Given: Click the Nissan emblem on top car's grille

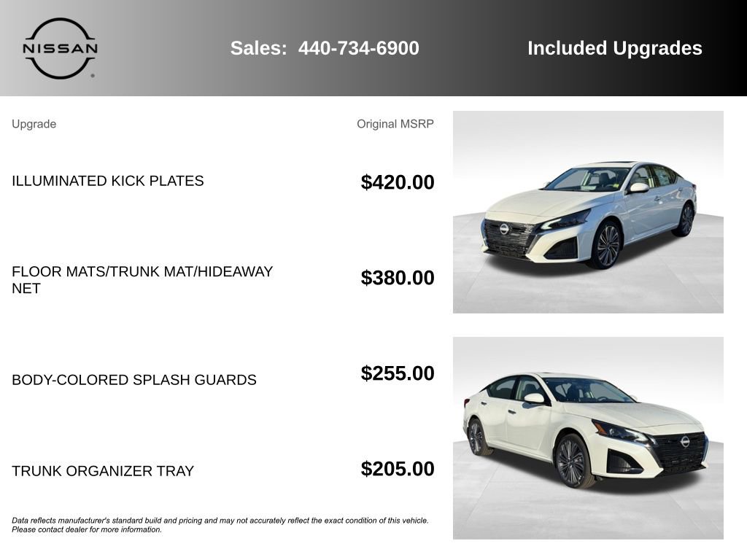Looking at the screenshot, I should (504, 229).
